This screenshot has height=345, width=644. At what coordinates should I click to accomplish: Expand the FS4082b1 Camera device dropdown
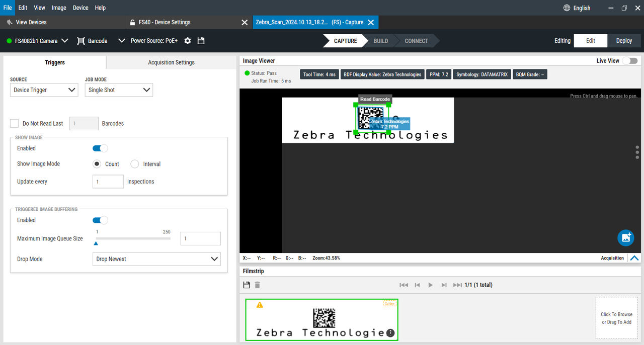click(64, 41)
